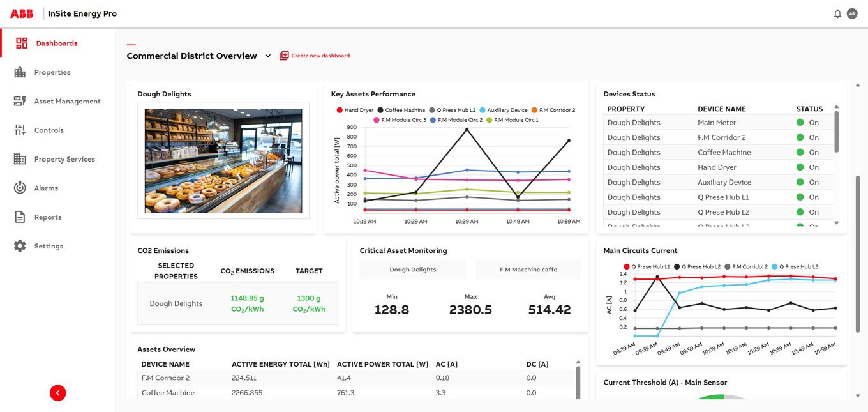Click the Max value 2380.5
The width and height of the screenshot is (868, 412).
[x=470, y=310]
